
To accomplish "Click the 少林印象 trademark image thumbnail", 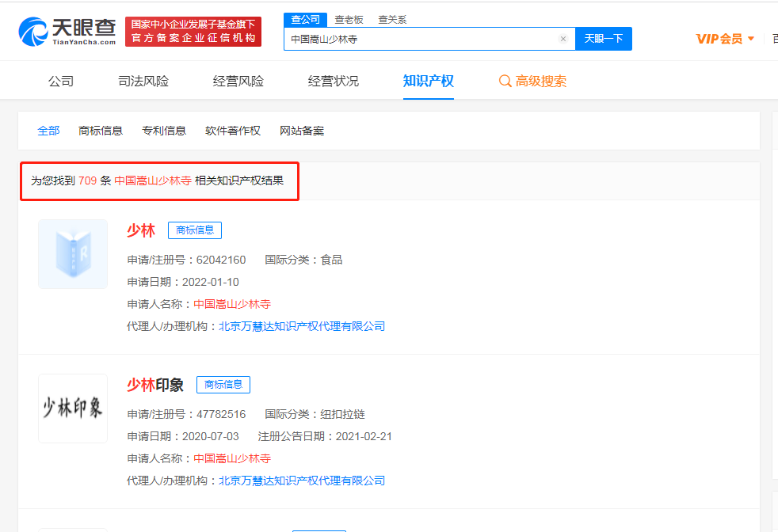I will click(x=73, y=408).
